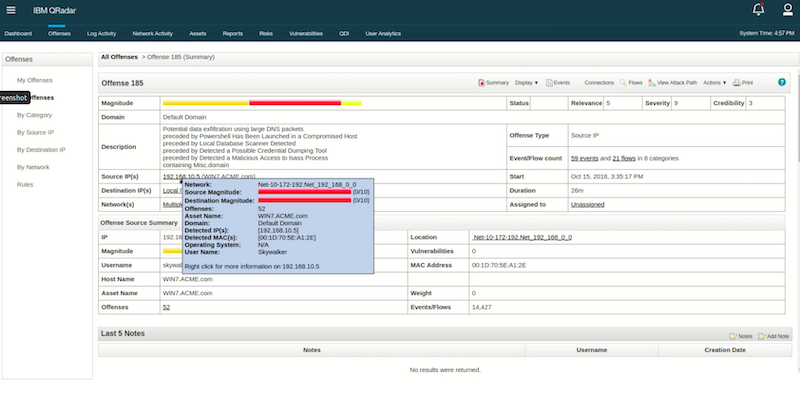
Task: Open the user profile icon
Action: pos(788,10)
